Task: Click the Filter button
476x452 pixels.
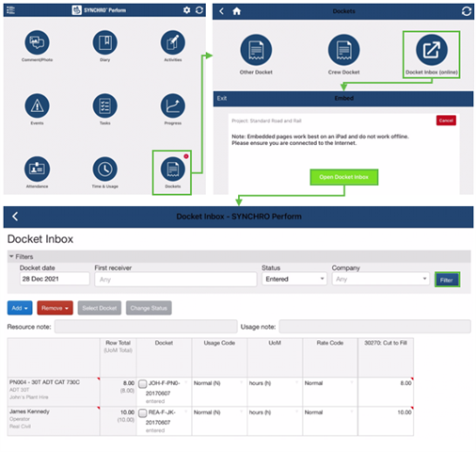Action: 447,280
